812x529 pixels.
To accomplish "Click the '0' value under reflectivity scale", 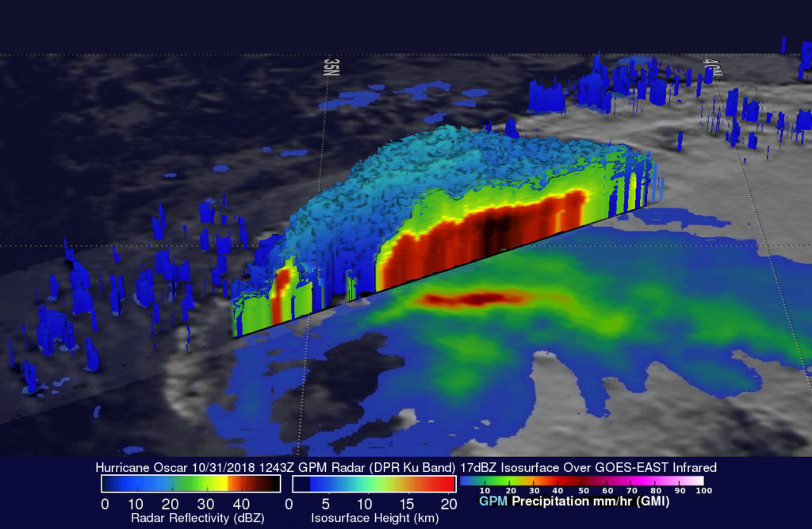I will click(105, 504).
